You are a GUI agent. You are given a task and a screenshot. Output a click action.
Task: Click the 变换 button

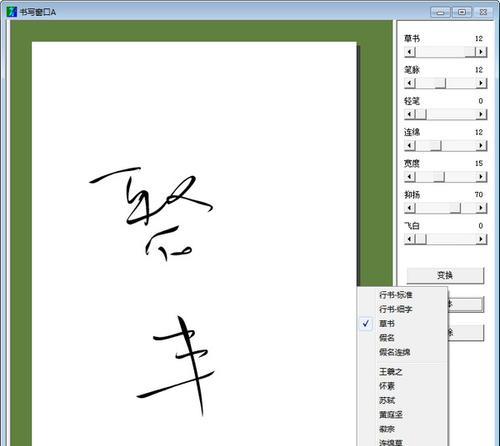[x=445, y=275]
